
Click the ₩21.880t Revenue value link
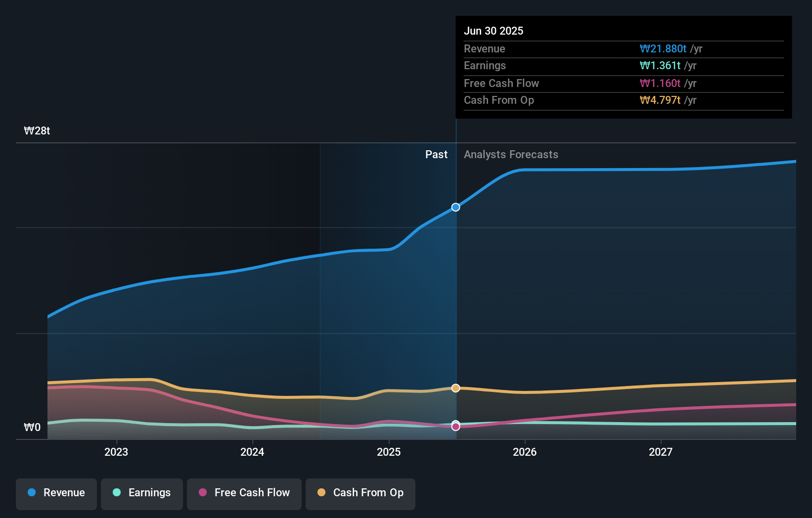[x=663, y=49]
